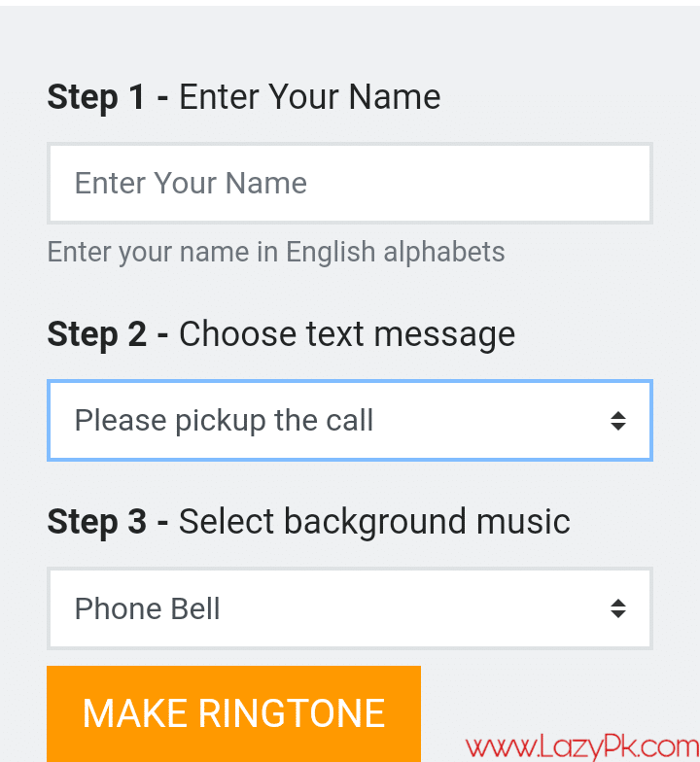Click the up-down arrows in the text message selector
The width and height of the screenshot is (700, 762).
[617, 420]
